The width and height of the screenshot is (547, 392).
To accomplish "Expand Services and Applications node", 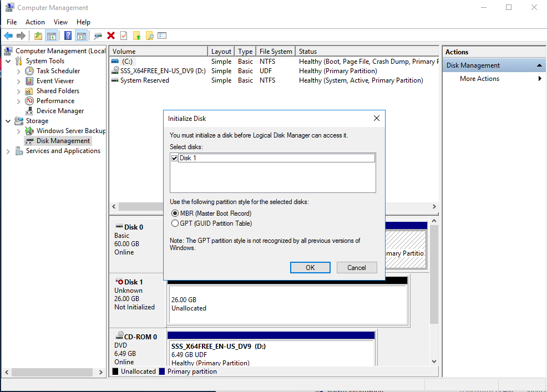I will [x=8, y=151].
